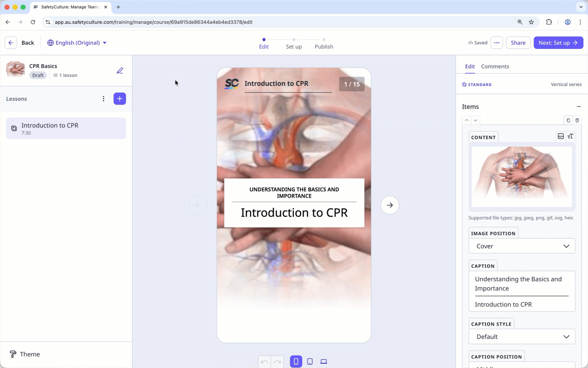Screen dimensions: 588x368
Task: Open the Theme settings
Action: tap(25, 354)
